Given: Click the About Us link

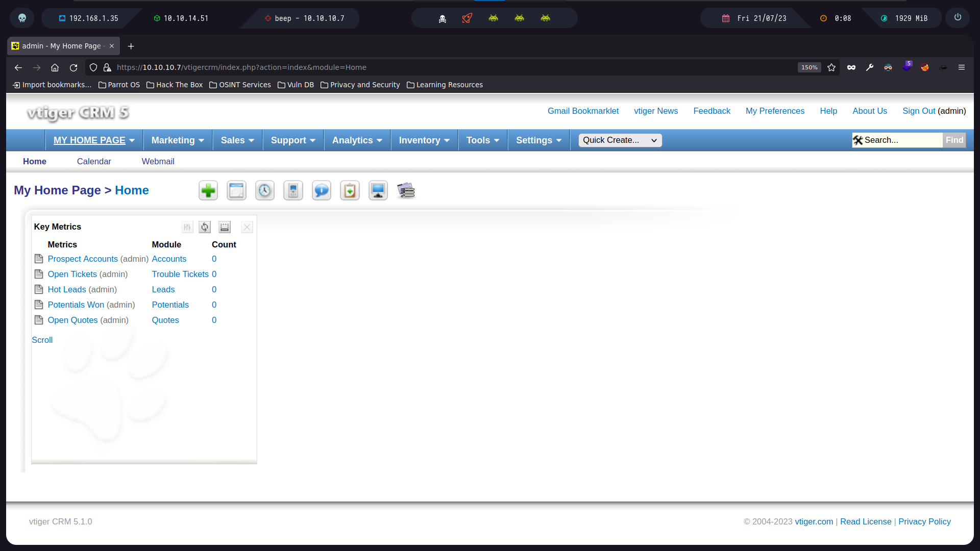Looking at the screenshot, I should [x=870, y=111].
